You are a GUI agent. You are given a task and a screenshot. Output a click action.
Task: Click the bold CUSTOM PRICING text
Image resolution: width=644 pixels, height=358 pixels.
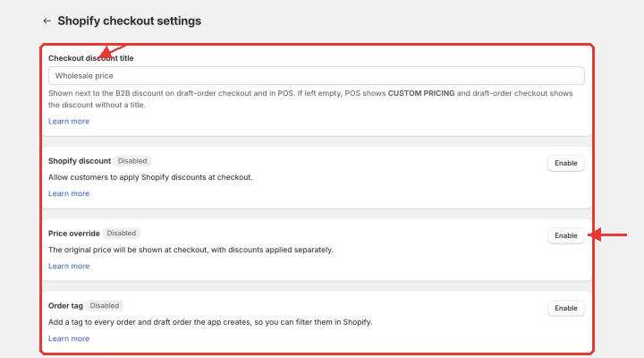(x=421, y=93)
